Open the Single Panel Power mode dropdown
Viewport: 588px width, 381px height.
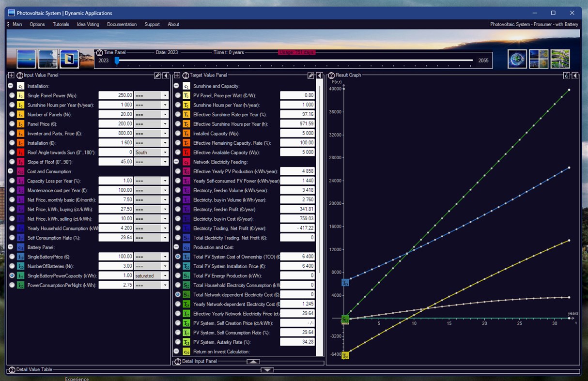(x=151, y=95)
